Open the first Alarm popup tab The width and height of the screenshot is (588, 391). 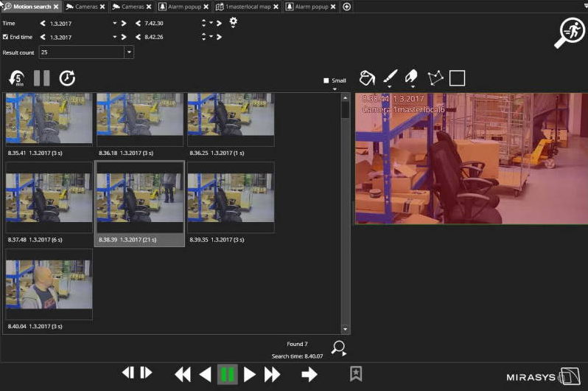tap(183, 7)
